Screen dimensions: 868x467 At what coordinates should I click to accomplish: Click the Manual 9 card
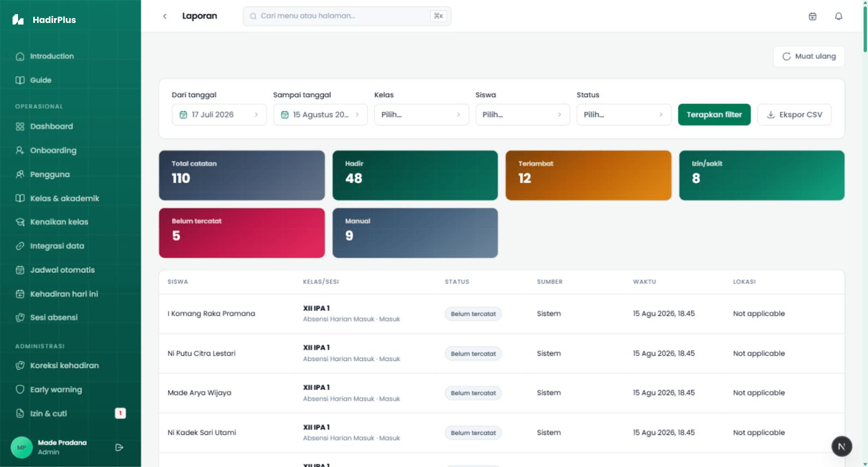tap(415, 233)
